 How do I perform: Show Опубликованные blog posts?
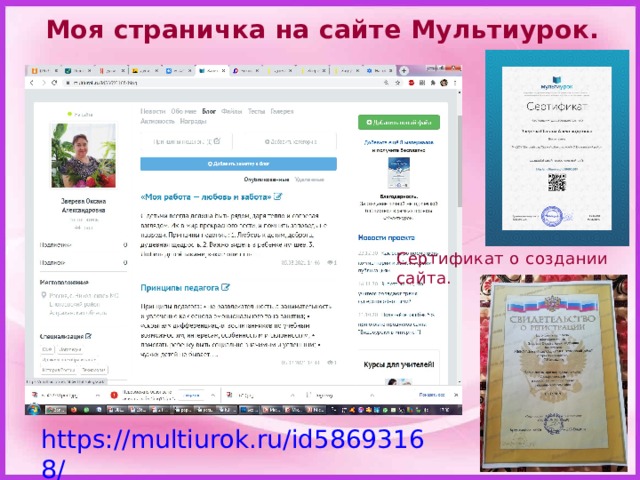pyautogui.click(x=266, y=180)
